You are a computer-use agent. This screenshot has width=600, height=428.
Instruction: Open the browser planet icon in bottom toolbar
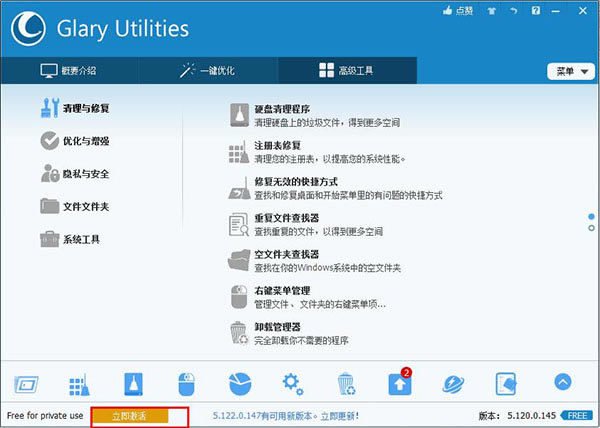tap(452, 382)
